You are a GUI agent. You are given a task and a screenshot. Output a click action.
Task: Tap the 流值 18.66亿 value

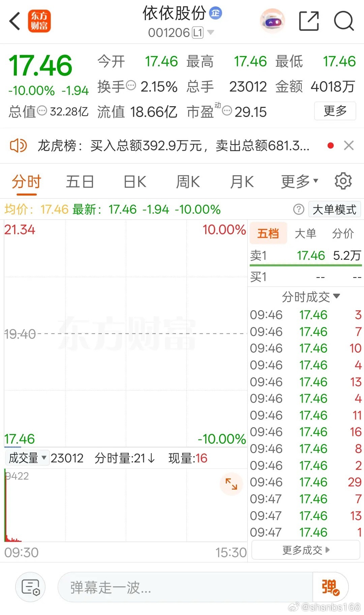point(154,112)
